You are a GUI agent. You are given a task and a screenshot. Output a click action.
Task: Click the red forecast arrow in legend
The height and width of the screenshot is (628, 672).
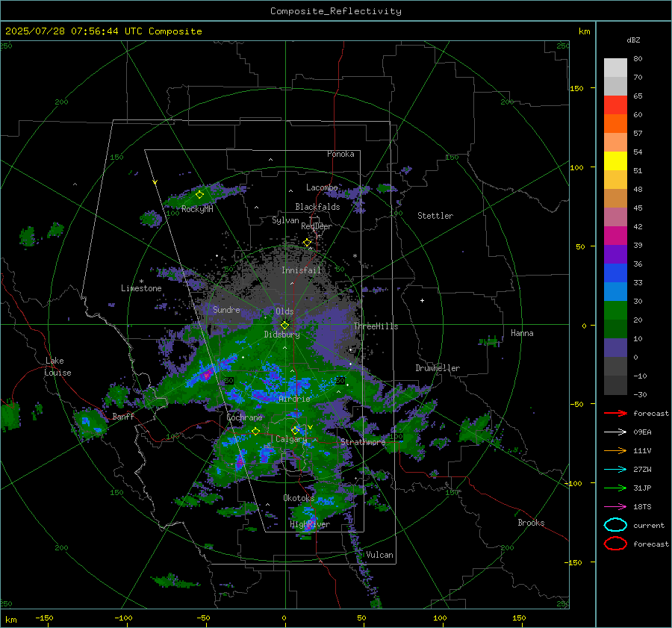[615, 413]
